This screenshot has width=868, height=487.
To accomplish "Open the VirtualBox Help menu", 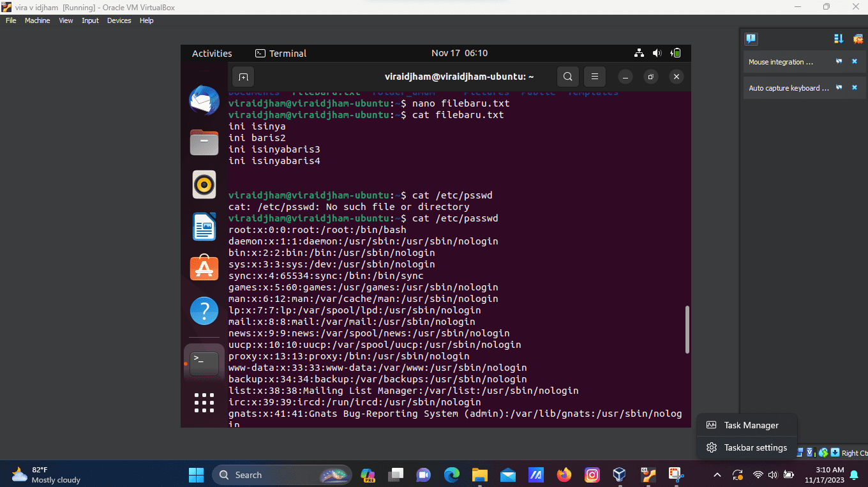I will point(147,20).
